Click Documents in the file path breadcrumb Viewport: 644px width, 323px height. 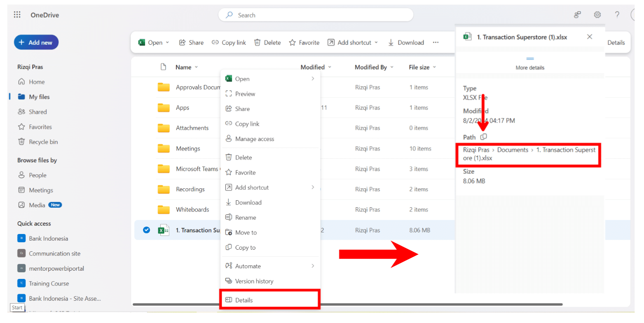[x=513, y=150]
